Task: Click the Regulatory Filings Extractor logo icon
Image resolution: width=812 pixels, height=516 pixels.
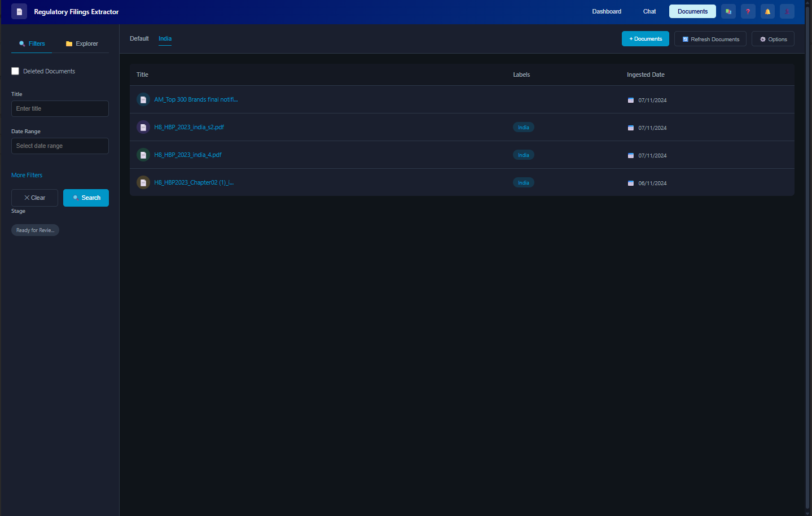Action: (x=19, y=11)
